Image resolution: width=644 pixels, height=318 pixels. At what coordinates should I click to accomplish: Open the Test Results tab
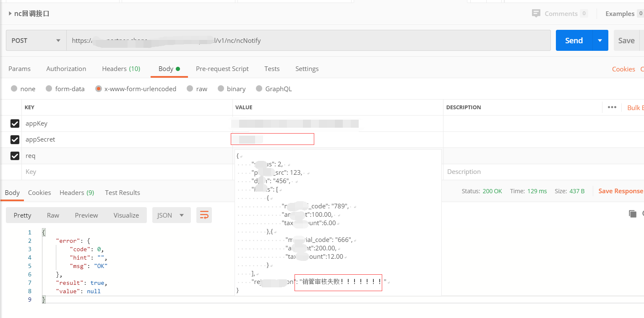[x=123, y=192]
